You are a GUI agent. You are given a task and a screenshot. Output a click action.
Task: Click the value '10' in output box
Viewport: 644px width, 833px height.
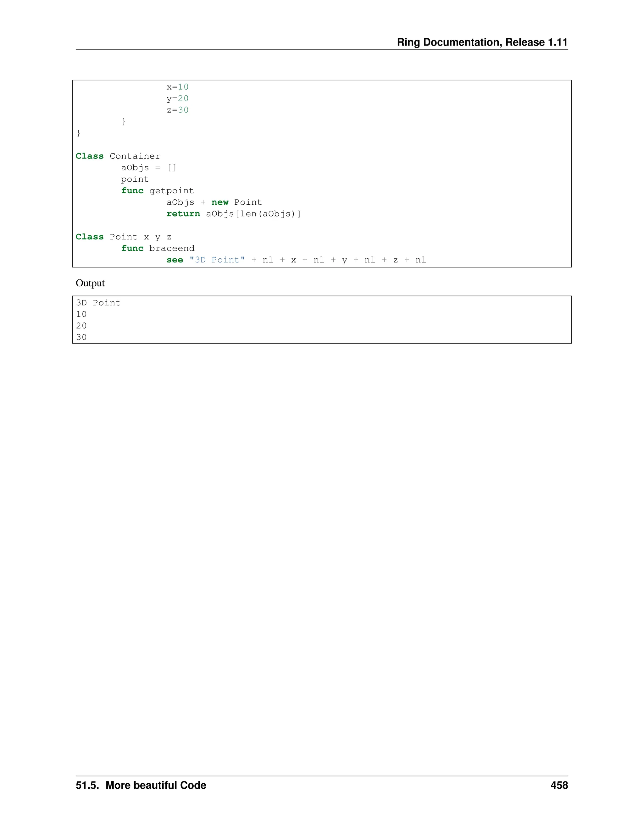[x=81, y=314]
